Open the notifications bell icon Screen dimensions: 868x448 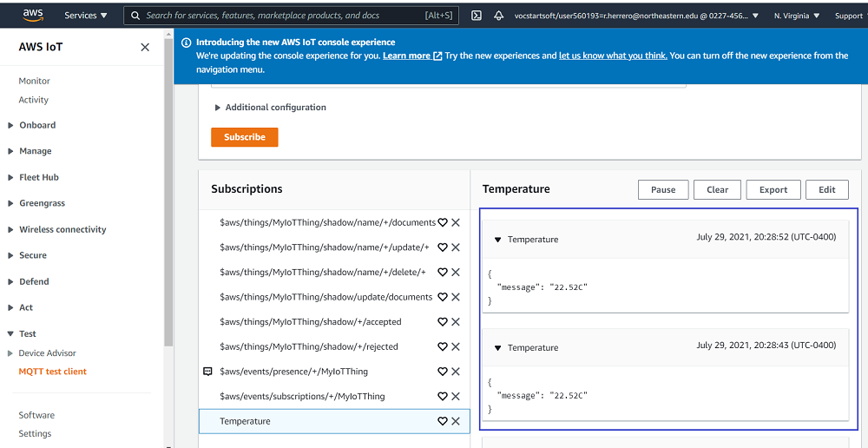(x=499, y=16)
